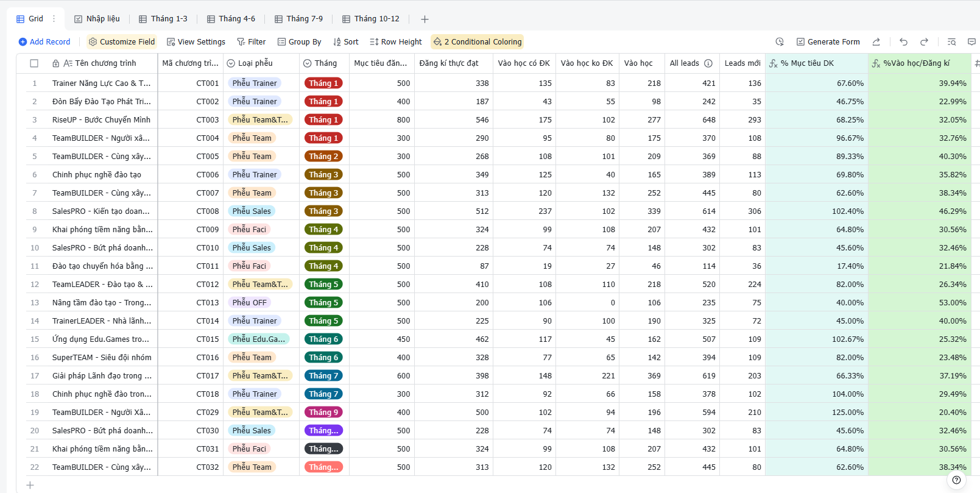The image size is (980, 493).
Task: Select the 800 target cell for CT003
Action: [382, 120]
